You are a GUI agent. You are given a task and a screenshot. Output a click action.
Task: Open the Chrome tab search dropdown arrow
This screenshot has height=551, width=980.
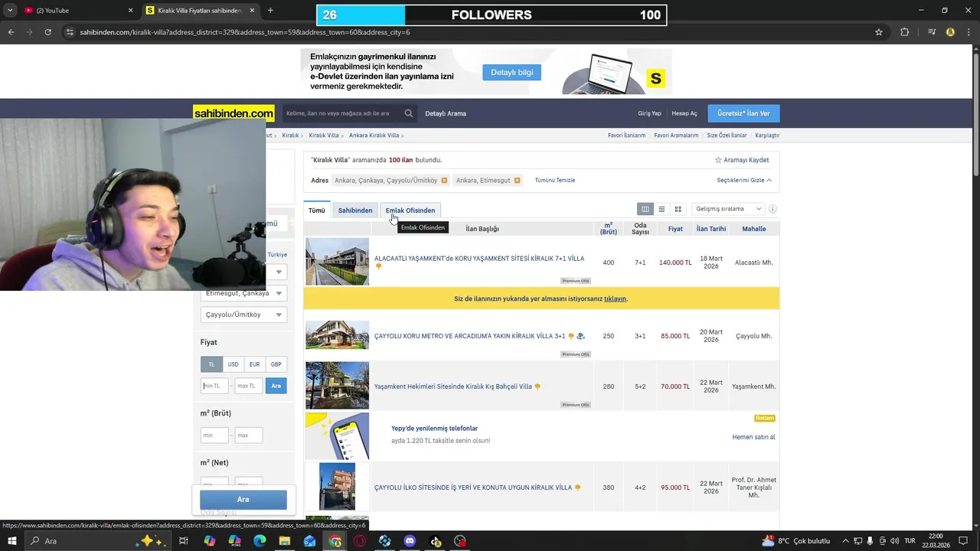[x=10, y=10]
